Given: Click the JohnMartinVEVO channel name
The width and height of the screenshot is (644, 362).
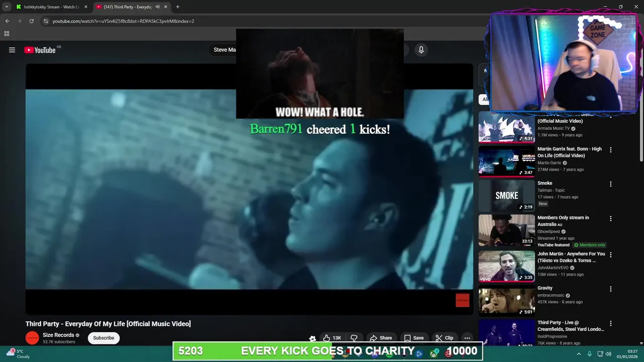Looking at the screenshot, I should pos(553,268).
